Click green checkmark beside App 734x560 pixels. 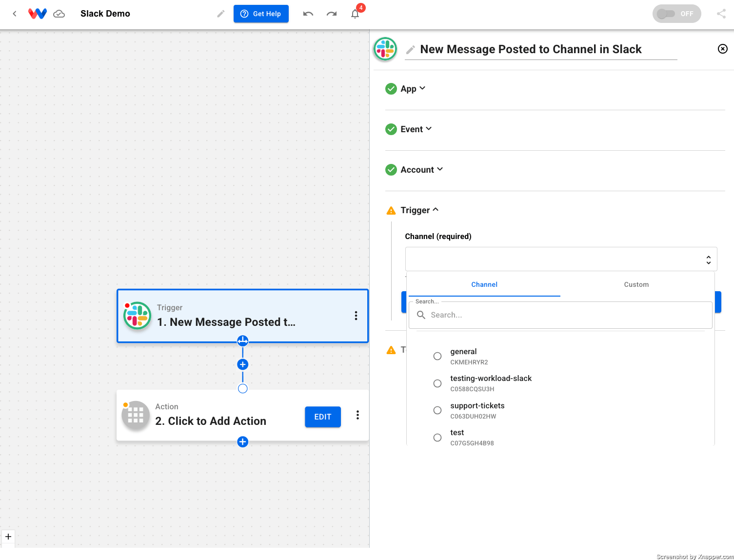coord(391,89)
